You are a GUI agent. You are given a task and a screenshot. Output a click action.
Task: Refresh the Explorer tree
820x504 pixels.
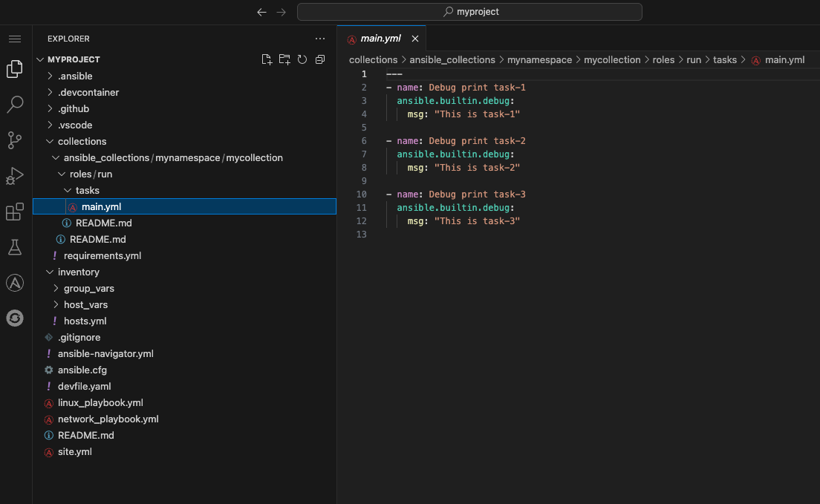click(302, 59)
